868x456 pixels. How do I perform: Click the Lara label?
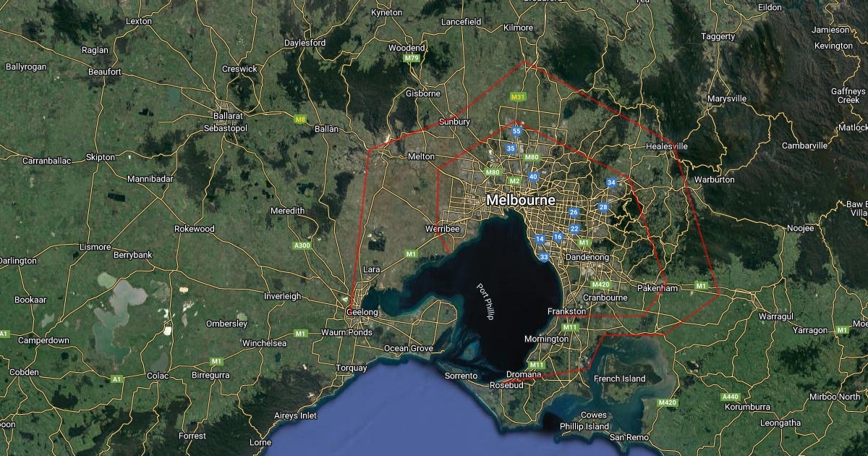[x=372, y=269]
